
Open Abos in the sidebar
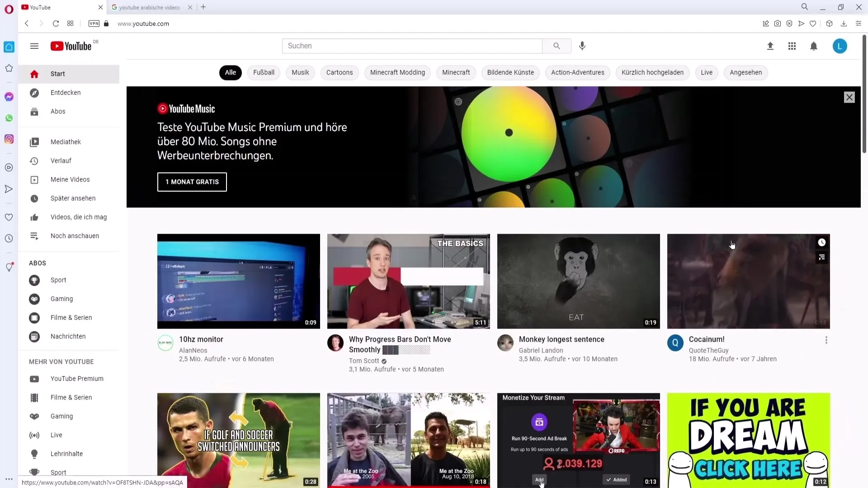click(69, 112)
